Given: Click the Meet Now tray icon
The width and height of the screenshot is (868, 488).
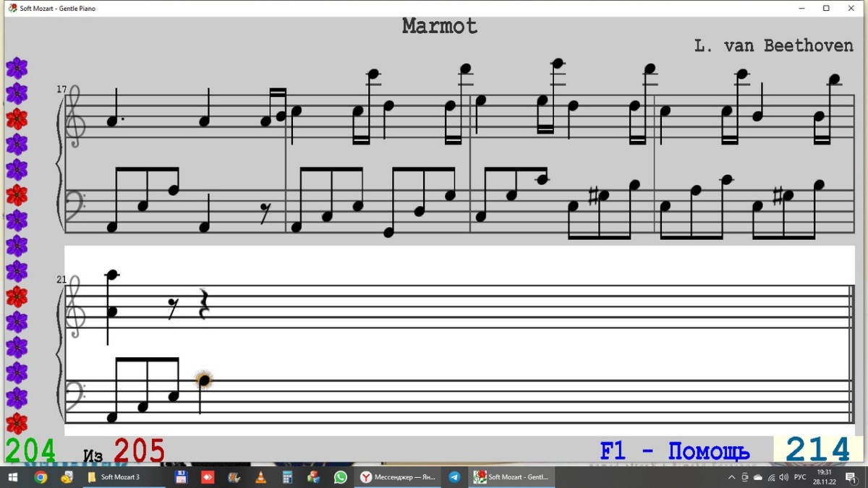Looking at the screenshot, I should click(x=745, y=477).
